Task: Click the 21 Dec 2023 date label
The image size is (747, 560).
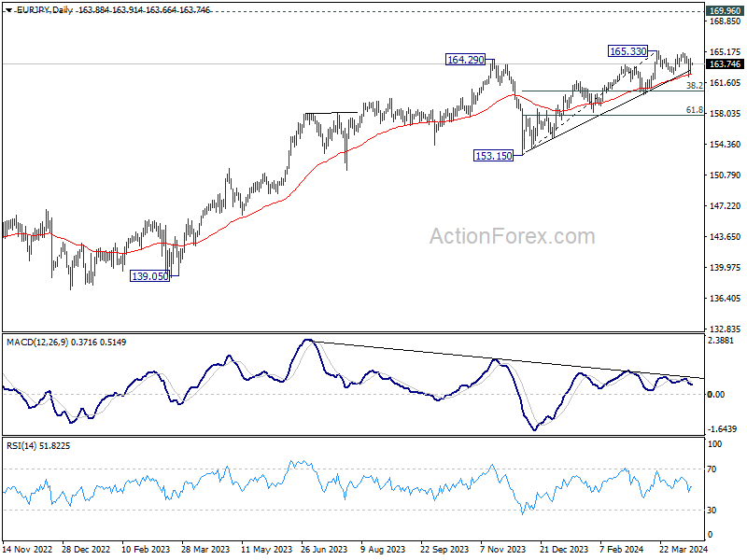Action: (564, 549)
